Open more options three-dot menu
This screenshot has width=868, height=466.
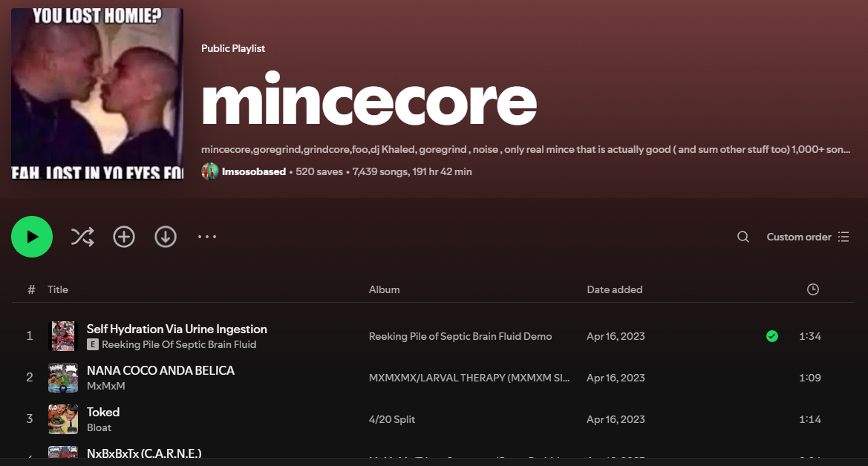click(207, 237)
